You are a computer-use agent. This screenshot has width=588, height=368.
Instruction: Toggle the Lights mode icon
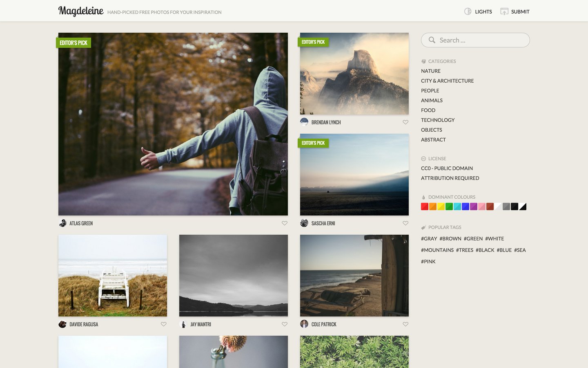click(x=468, y=11)
